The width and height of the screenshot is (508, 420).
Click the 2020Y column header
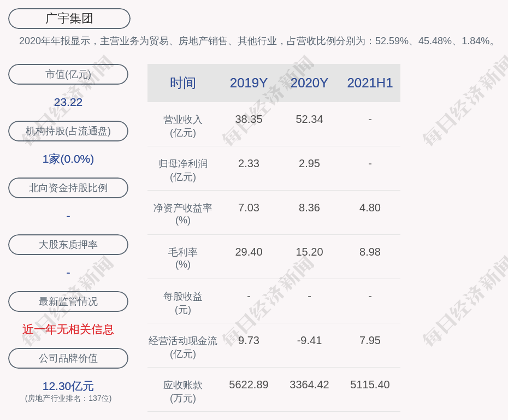(309, 83)
